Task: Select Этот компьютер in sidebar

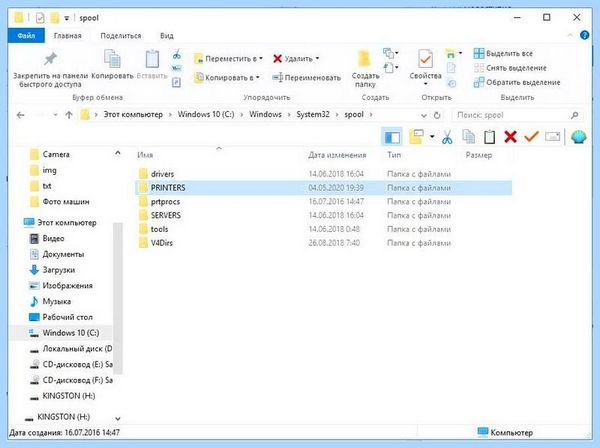Action: point(67,222)
